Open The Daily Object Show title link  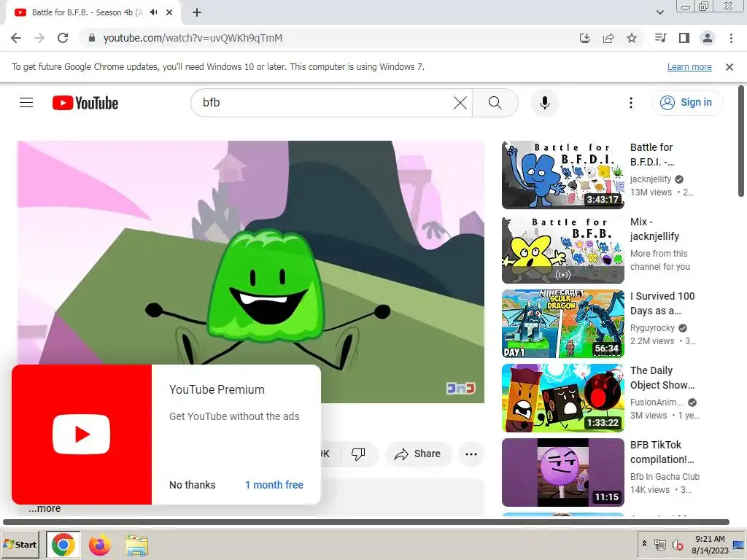click(662, 378)
